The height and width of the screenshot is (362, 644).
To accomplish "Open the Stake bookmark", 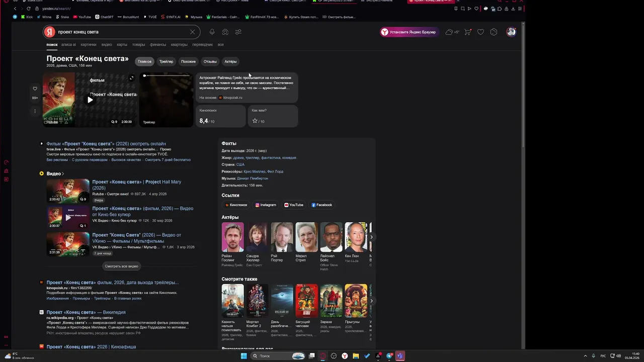I will tap(62, 17).
